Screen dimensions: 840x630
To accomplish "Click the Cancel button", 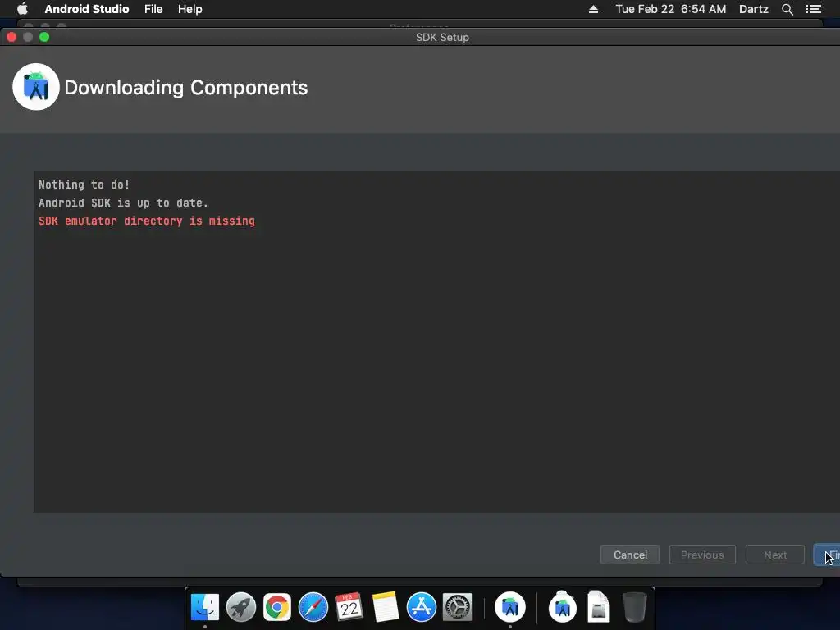I will click(630, 555).
